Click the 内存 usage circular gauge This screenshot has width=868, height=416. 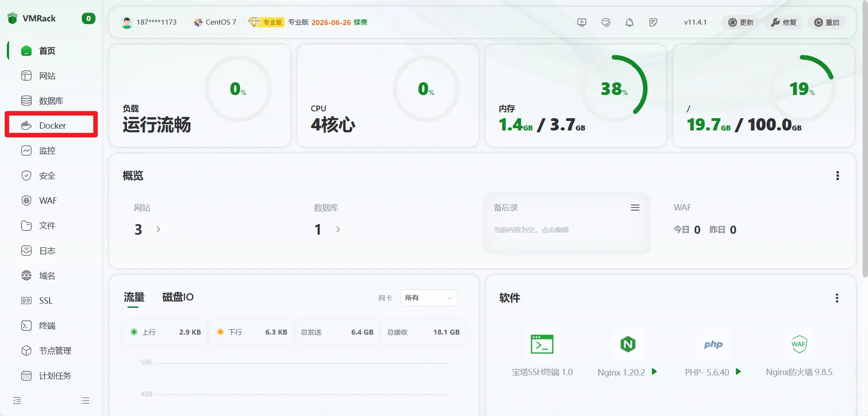click(614, 88)
